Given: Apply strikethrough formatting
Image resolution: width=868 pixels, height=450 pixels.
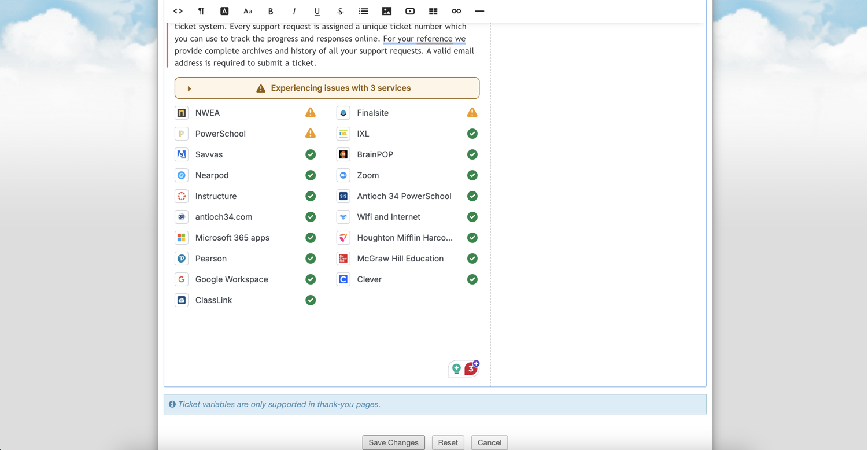Looking at the screenshot, I should tap(340, 11).
